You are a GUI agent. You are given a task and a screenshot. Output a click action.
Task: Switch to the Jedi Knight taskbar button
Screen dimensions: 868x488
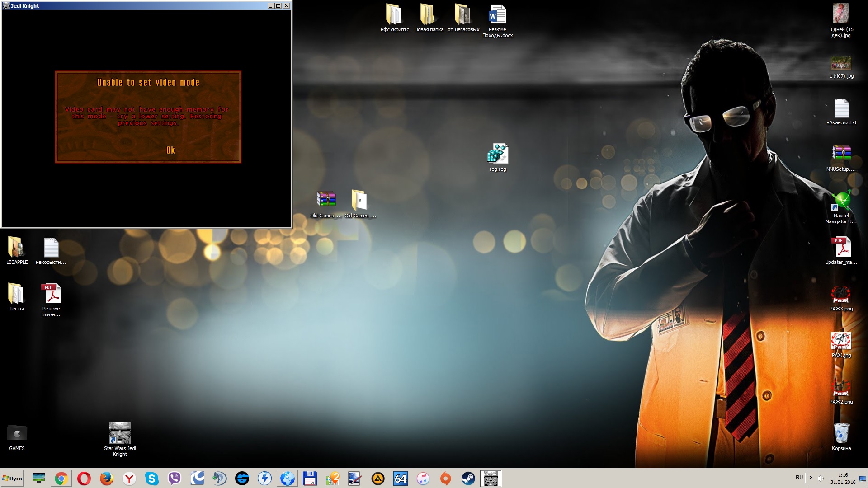point(491,479)
